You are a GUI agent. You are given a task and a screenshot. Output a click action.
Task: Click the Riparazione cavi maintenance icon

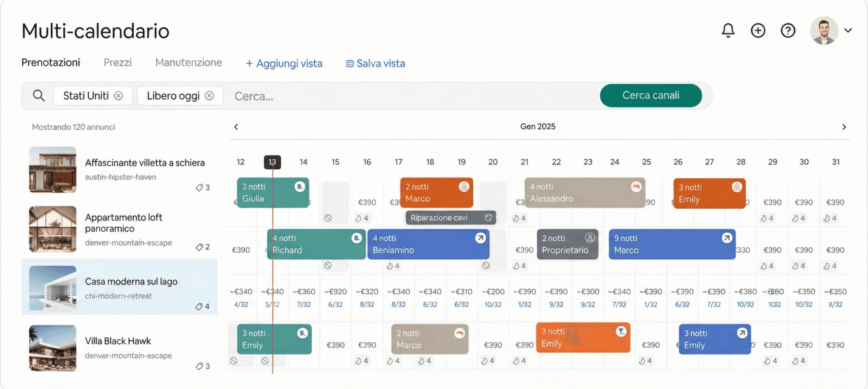click(x=488, y=218)
